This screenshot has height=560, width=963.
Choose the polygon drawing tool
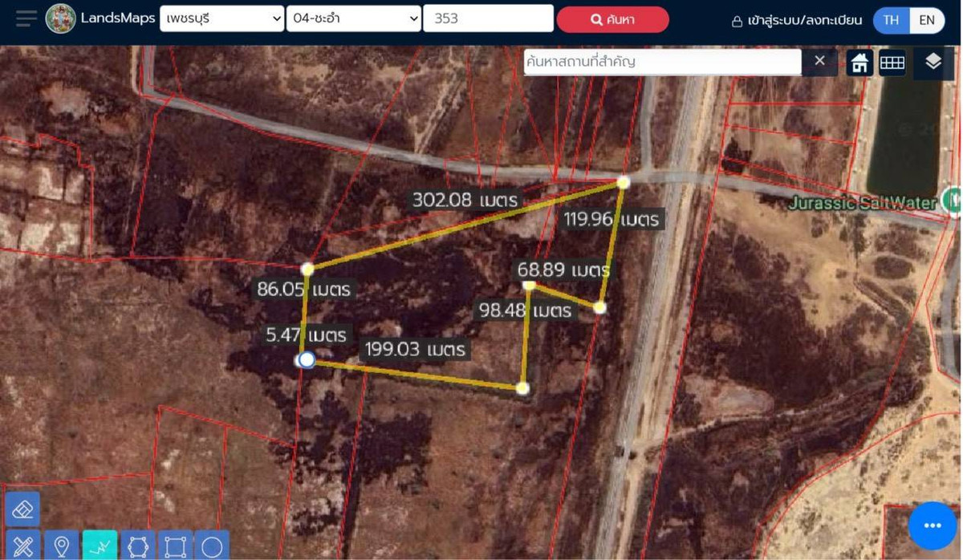click(x=137, y=546)
